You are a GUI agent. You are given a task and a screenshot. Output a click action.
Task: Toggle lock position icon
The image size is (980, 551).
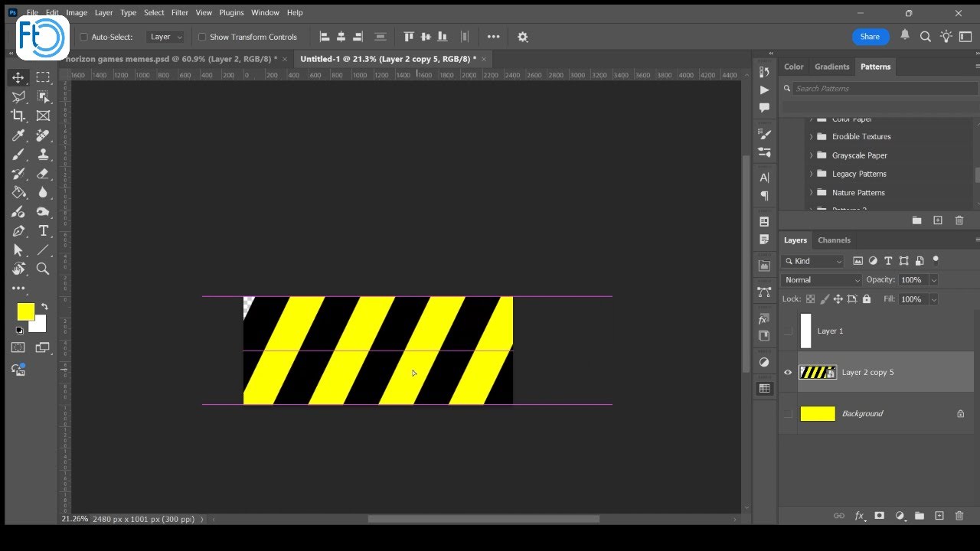pos(838,299)
